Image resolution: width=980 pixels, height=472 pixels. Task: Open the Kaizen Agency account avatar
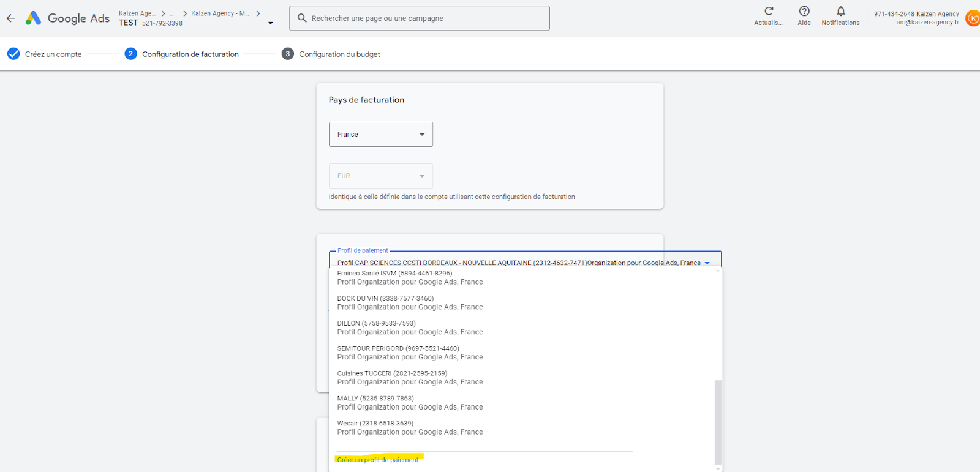tap(973, 18)
